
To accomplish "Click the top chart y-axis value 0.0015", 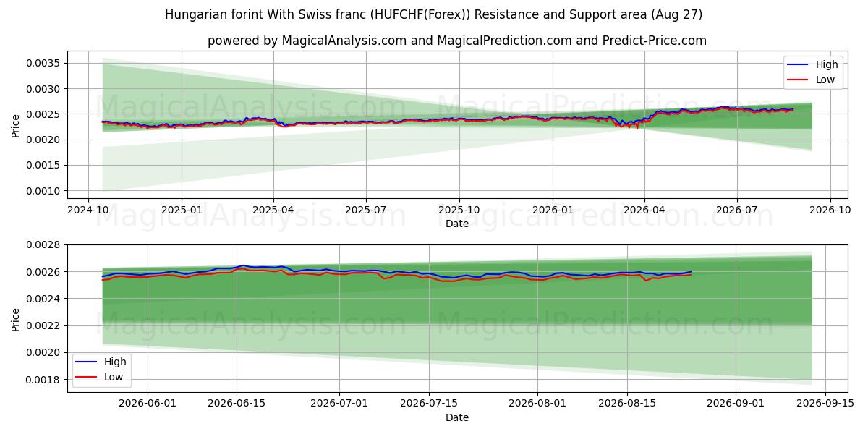I will coord(43,166).
